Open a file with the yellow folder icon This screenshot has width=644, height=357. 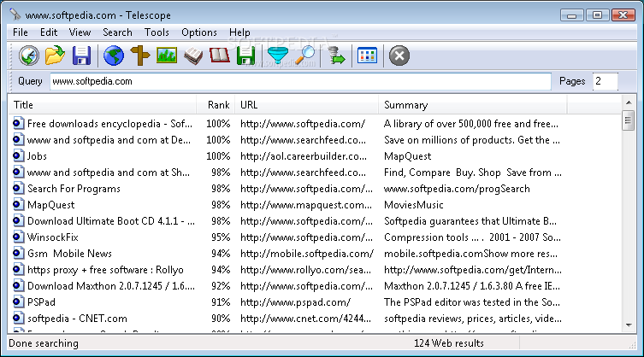point(55,56)
